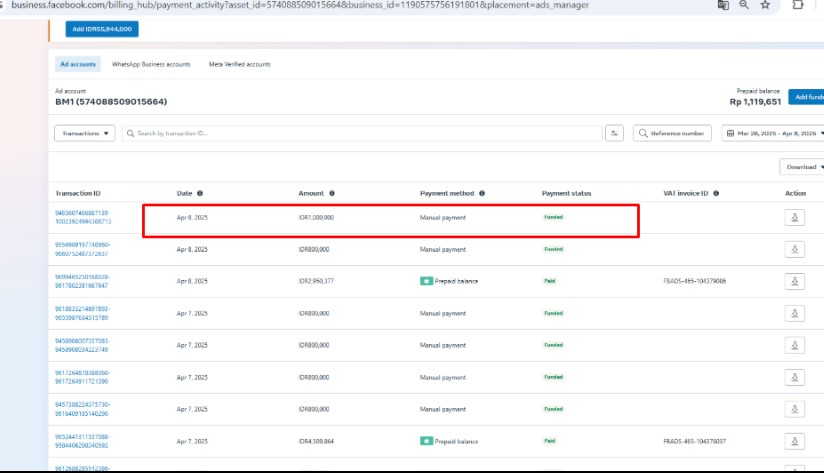Download receipt for the IDR2,950,377 transaction
The width and height of the screenshot is (824, 473).
point(795,281)
